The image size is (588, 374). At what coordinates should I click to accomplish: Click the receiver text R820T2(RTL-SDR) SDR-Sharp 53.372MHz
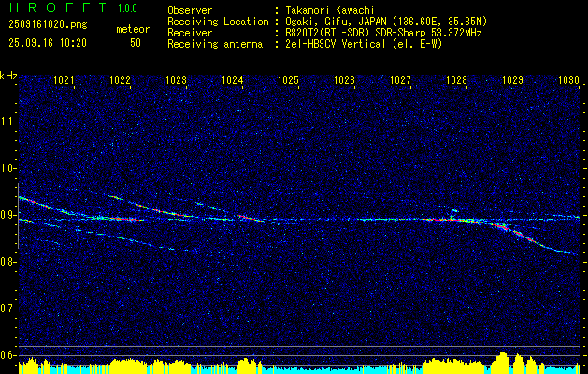click(383, 33)
